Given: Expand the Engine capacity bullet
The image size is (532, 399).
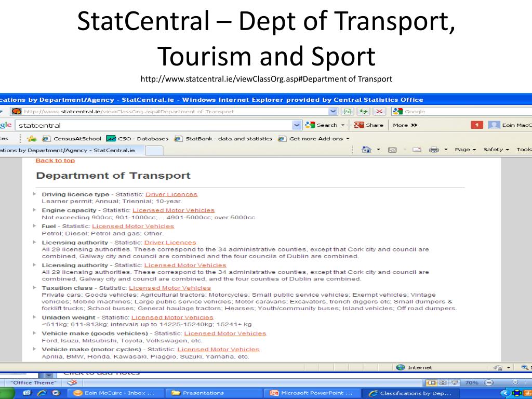Looking at the screenshot, I should point(35,210).
